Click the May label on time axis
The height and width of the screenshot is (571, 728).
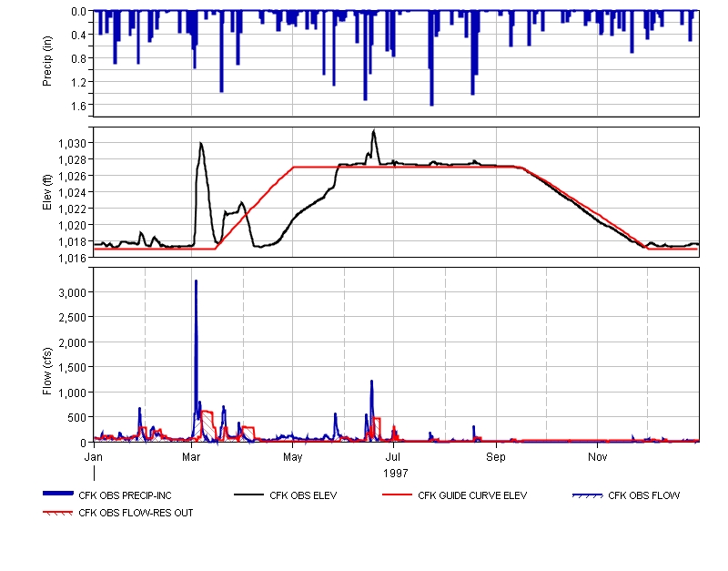pyautogui.click(x=292, y=456)
